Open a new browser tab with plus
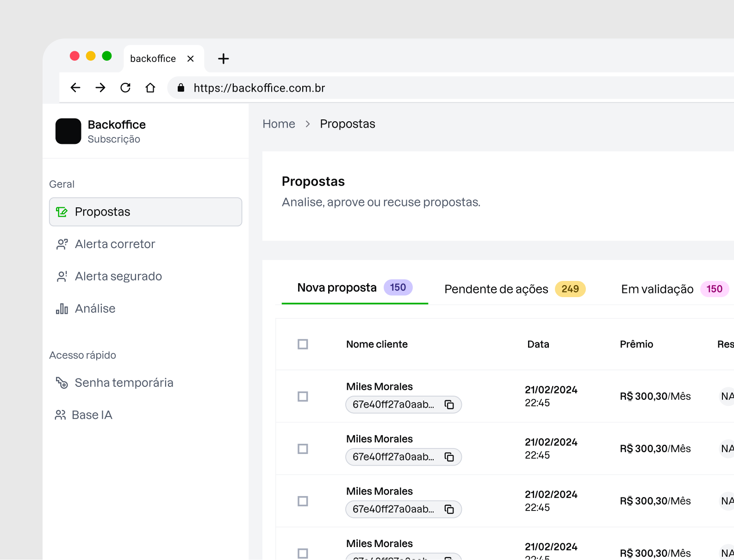This screenshot has height=560, width=734. point(224,59)
